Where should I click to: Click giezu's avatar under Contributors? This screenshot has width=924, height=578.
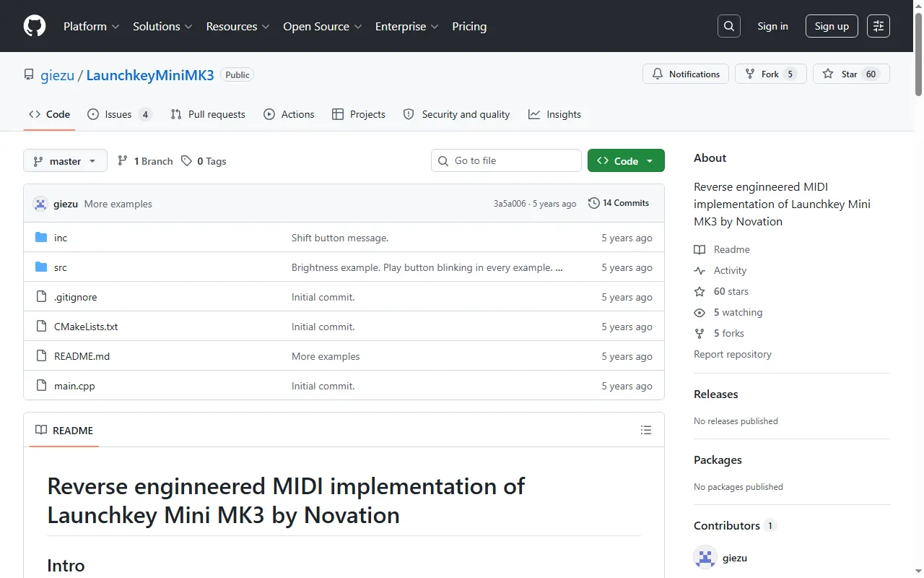point(705,558)
